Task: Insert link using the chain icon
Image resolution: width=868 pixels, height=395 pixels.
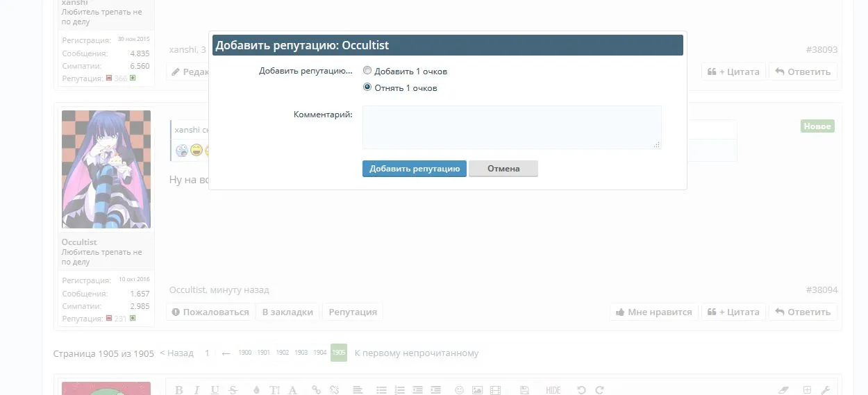Action: click(x=316, y=390)
